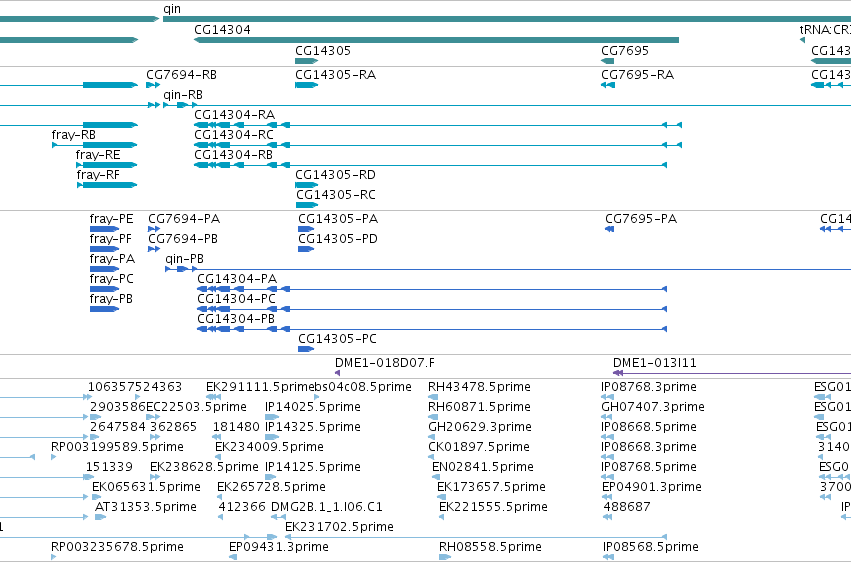
Task: Click the qin-RB transcript label
Action: pos(183,95)
